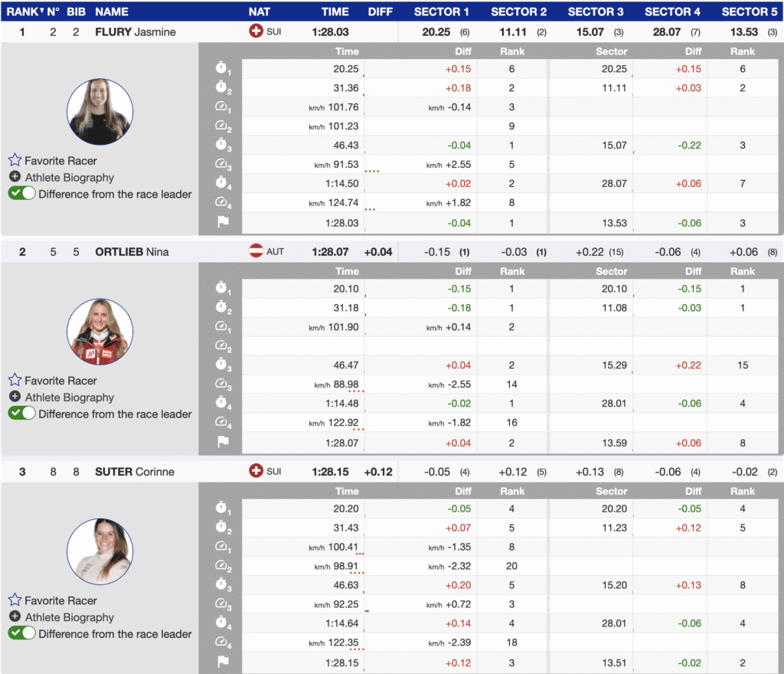
Task: Disable race leader difference for Corinne Suter
Action: click(21, 633)
